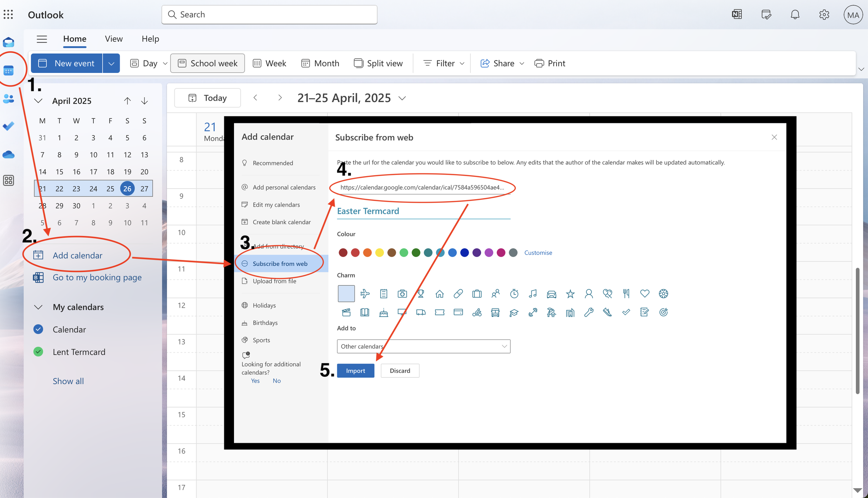Viewport: 868px width, 498px height.
Task: Go to the previous week arrow
Action: tap(255, 98)
